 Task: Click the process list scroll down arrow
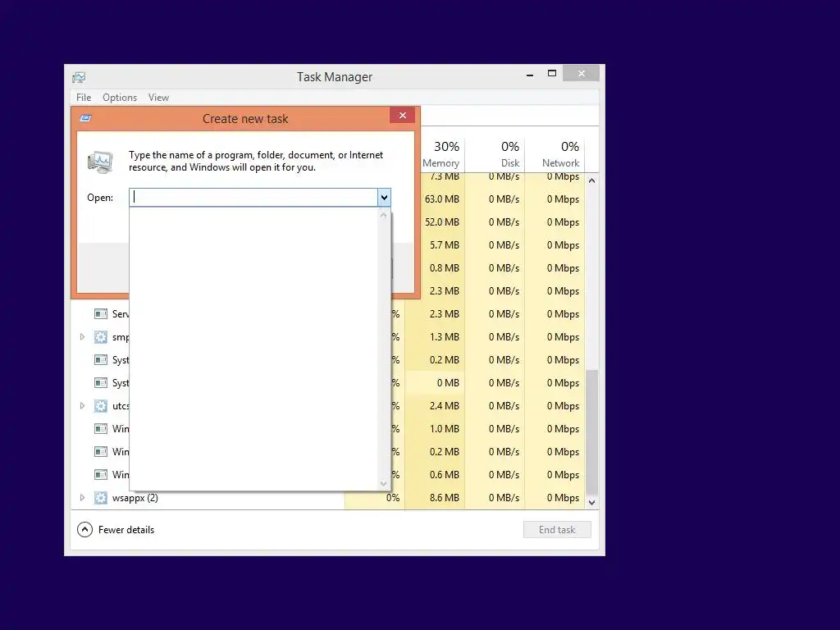(592, 503)
